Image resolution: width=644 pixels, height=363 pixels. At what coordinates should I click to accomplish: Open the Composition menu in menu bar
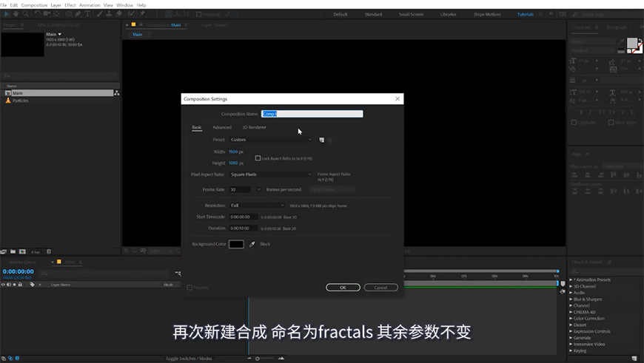(x=34, y=5)
